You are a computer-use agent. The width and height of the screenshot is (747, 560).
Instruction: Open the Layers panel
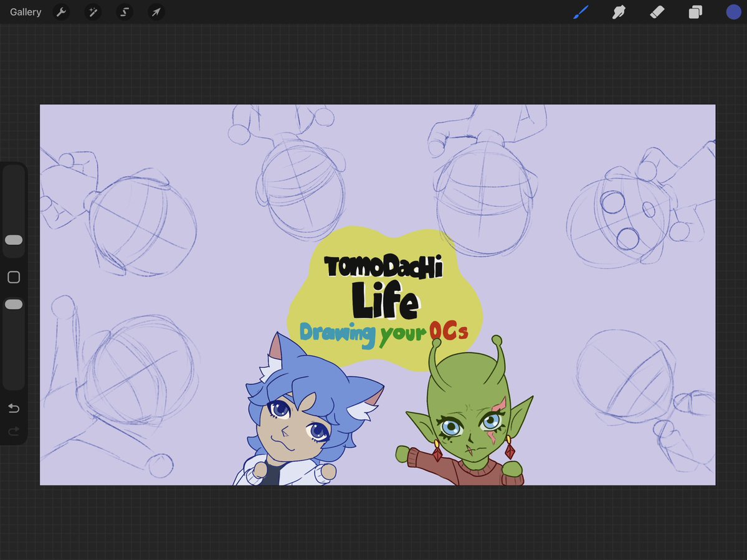tap(695, 12)
